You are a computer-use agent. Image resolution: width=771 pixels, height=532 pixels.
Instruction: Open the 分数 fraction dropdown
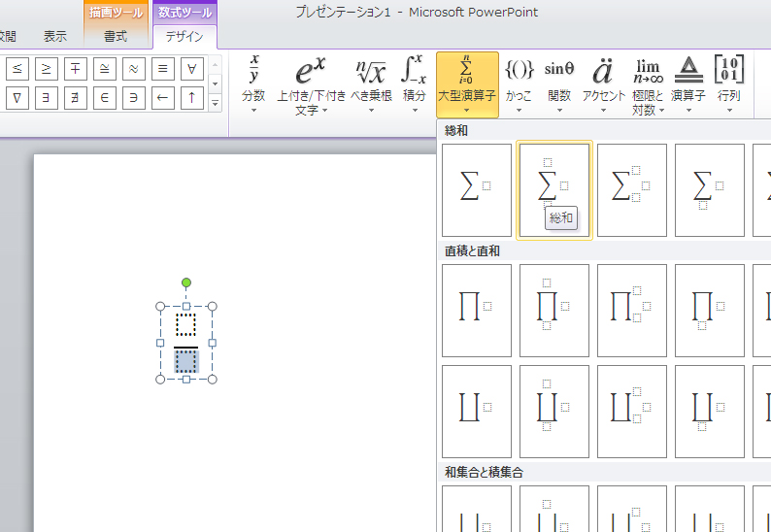[x=253, y=84]
